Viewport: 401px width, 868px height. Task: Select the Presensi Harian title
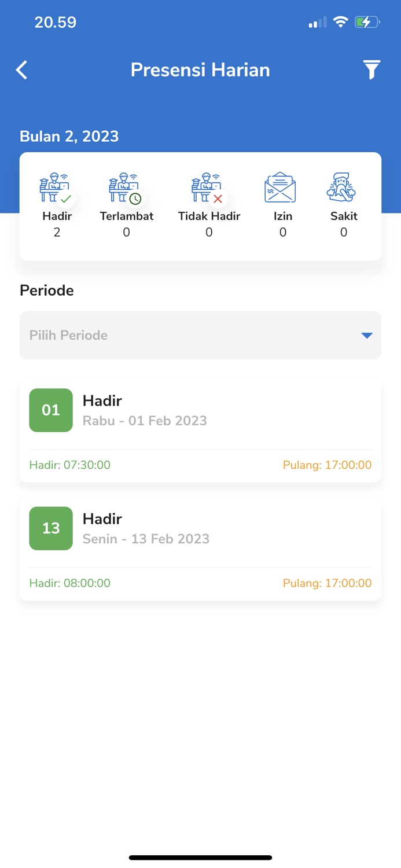(200, 69)
